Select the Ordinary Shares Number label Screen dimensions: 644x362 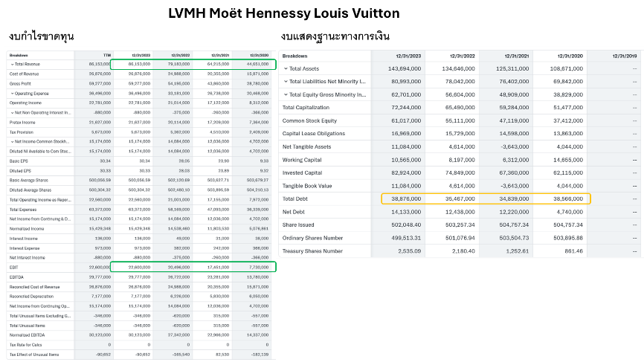pos(312,238)
